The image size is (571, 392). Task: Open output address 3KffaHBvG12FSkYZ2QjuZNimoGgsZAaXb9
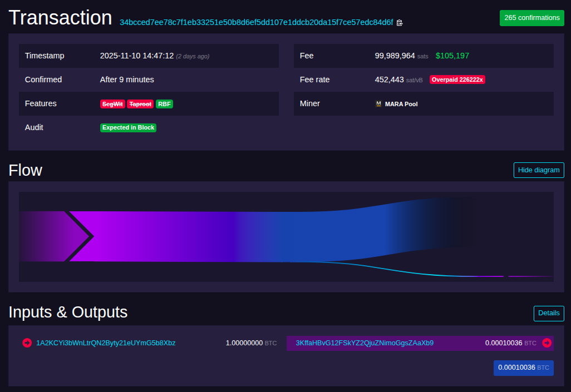(x=365, y=343)
